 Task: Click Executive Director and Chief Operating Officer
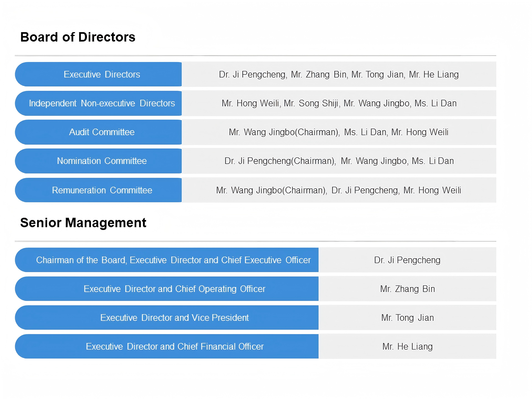[x=174, y=289]
